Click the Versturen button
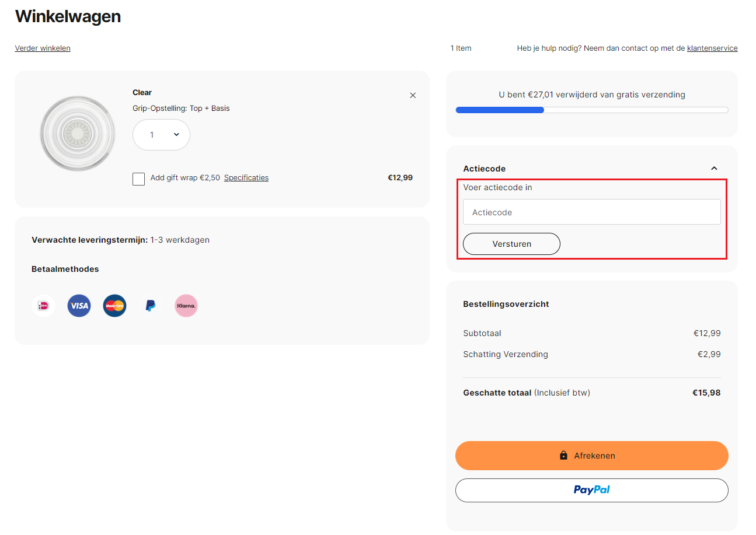The height and width of the screenshot is (535, 756). [511, 243]
